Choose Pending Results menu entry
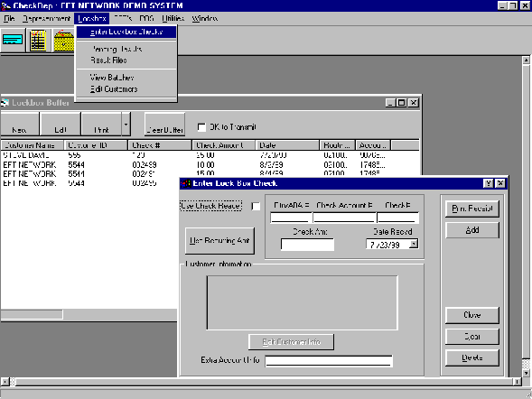Image resolution: width=532 pixels, height=399 pixels. [126, 49]
